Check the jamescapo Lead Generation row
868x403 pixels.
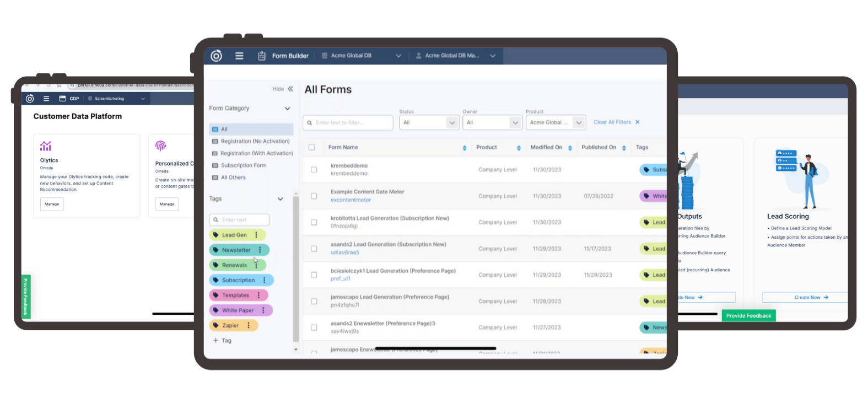click(x=314, y=302)
